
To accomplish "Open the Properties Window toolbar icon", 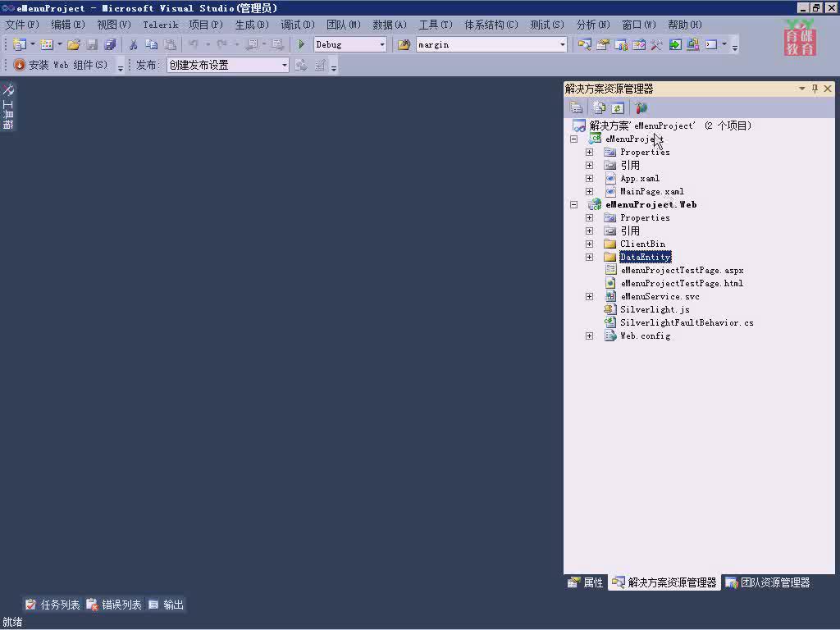I will tap(603, 44).
